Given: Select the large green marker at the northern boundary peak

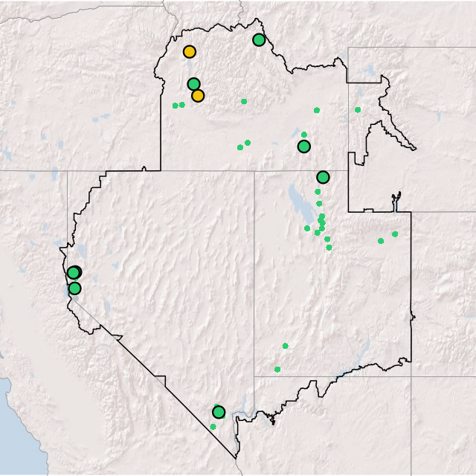Looking at the screenshot, I should point(259,39).
